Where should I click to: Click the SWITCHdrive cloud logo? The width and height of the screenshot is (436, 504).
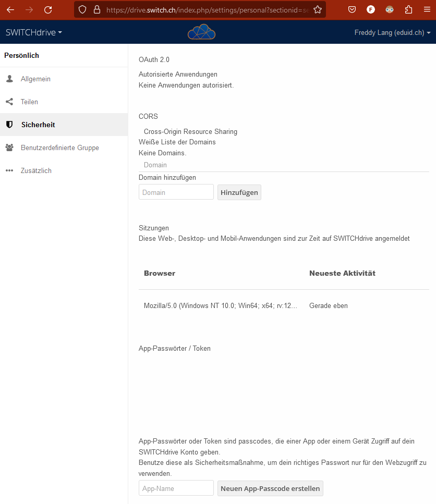point(202,32)
